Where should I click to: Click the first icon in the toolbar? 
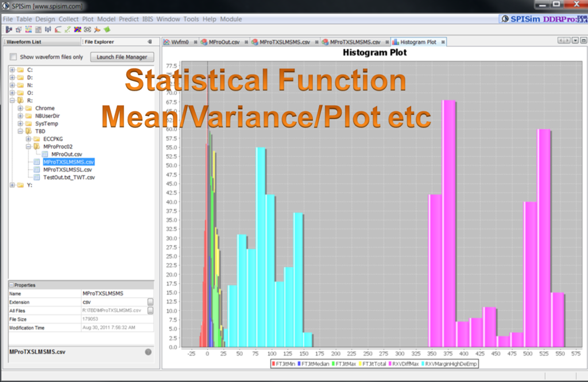9,29
